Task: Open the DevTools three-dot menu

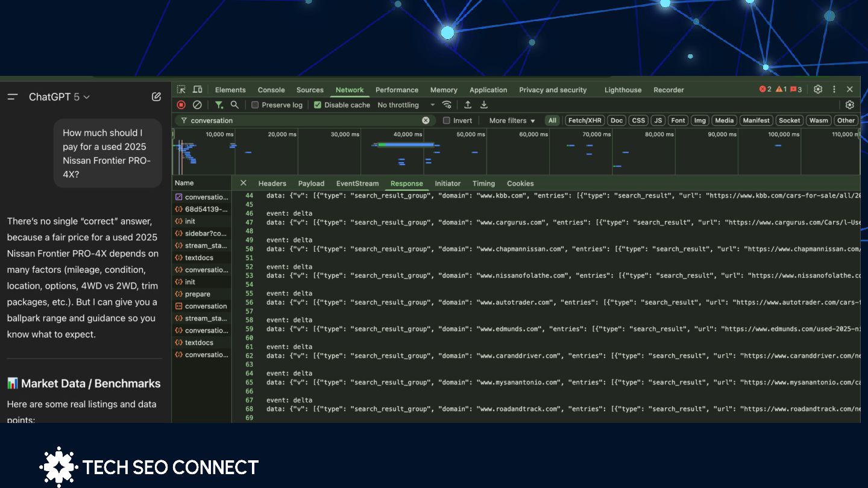Action: coord(834,89)
